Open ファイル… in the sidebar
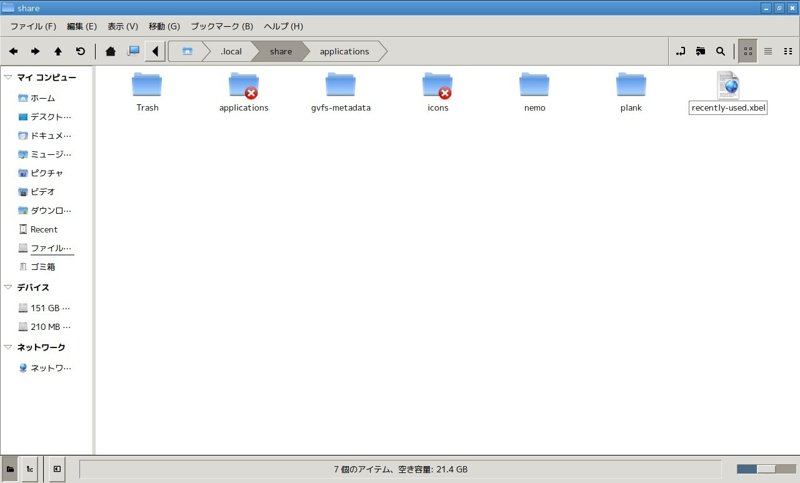Viewport: 800px width, 483px height. click(x=46, y=248)
